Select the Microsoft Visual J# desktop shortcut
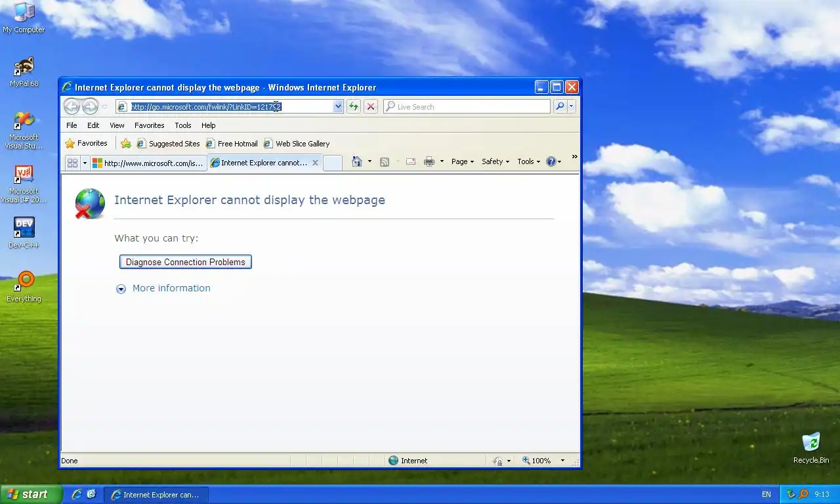Image resolution: width=840 pixels, height=504 pixels. pos(24,184)
